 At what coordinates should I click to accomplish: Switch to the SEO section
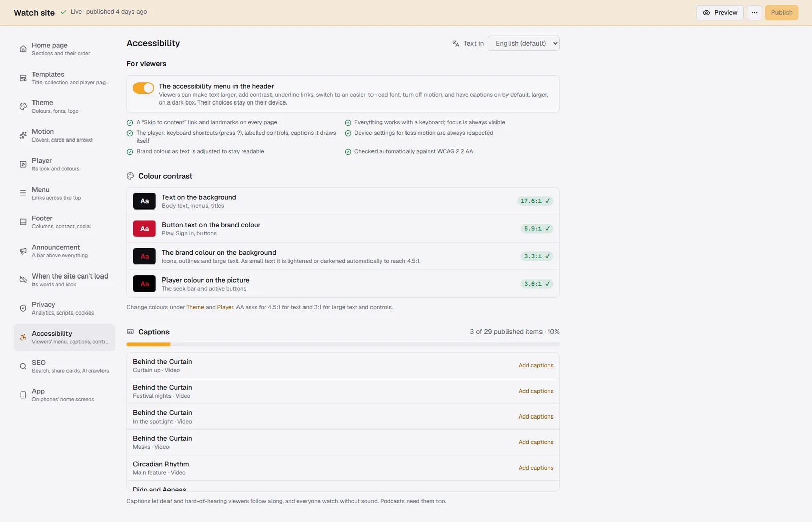[x=64, y=366]
